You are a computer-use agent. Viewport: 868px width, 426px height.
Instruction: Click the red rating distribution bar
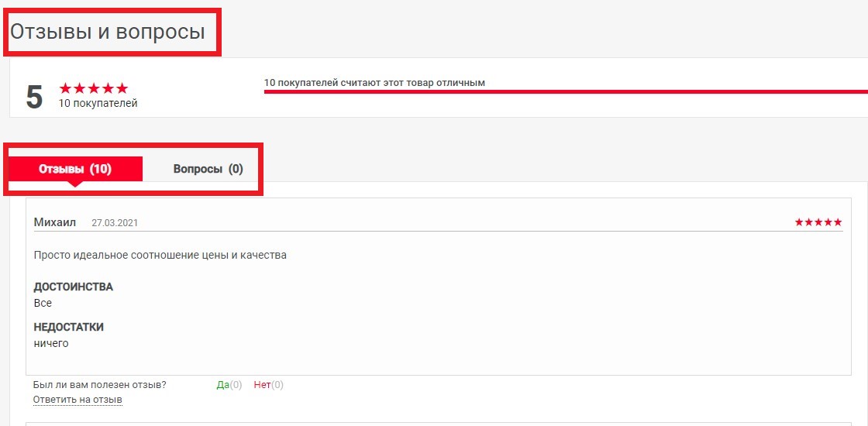[x=566, y=91]
